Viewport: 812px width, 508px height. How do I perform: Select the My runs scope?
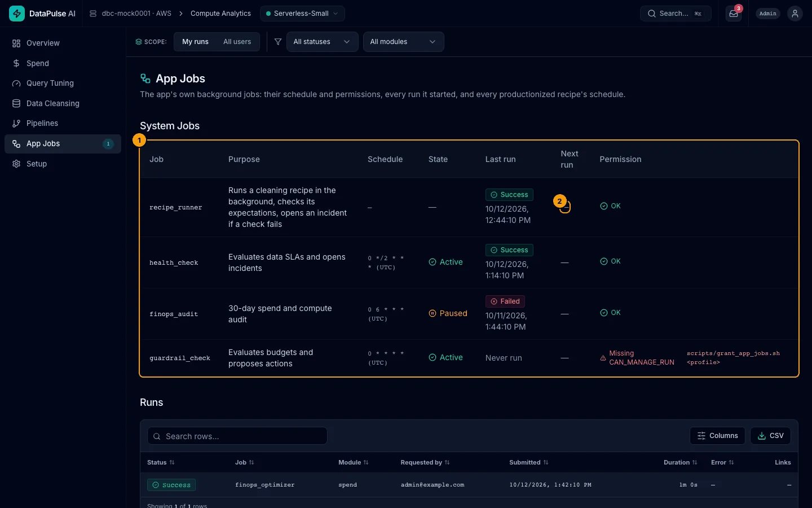(195, 42)
